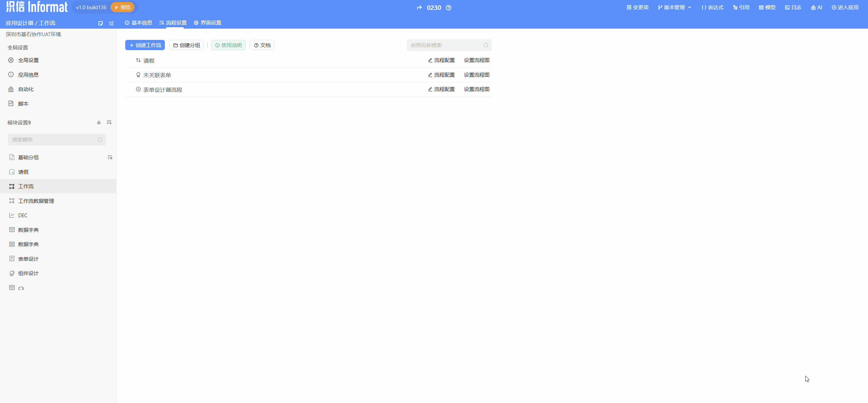Click the note icon beside the 应用设计器 breadcrumb
The height and width of the screenshot is (403, 868).
coord(100,23)
